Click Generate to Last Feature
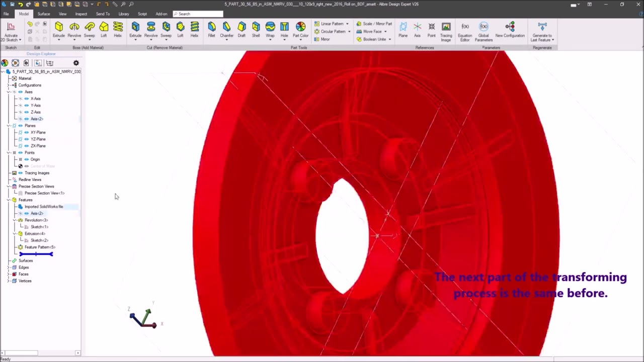 tap(542, 31)
